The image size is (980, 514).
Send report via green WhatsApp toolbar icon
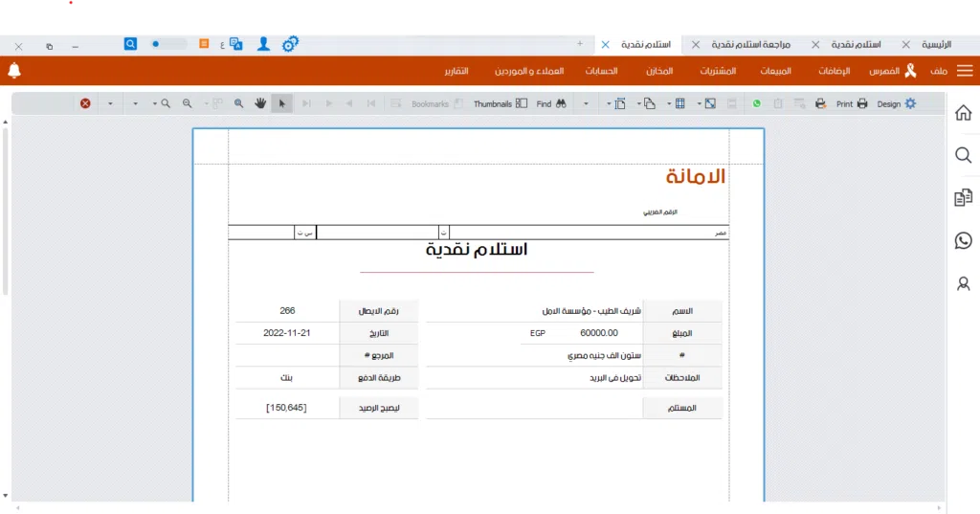click(x=756, y=103)
